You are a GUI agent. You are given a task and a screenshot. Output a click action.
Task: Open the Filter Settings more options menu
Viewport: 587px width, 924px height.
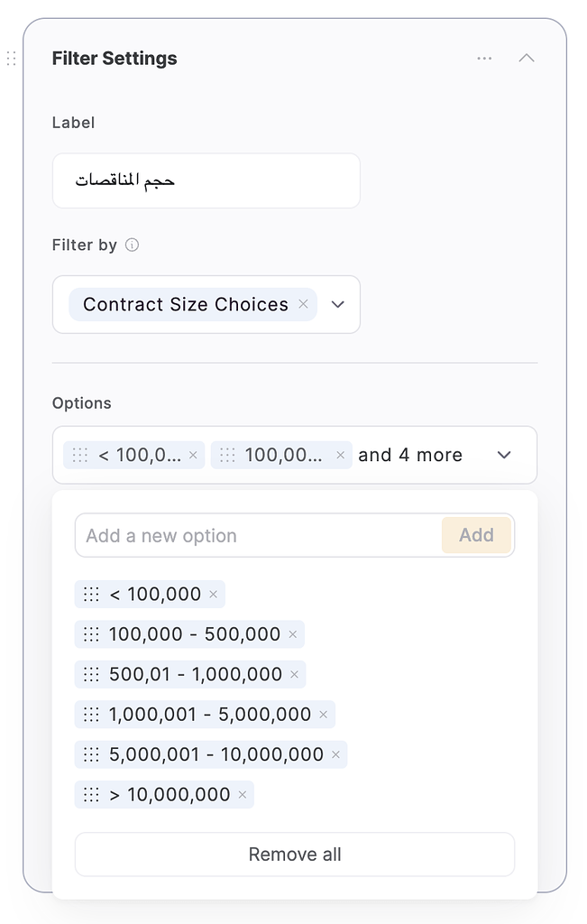tap(485, 59)
